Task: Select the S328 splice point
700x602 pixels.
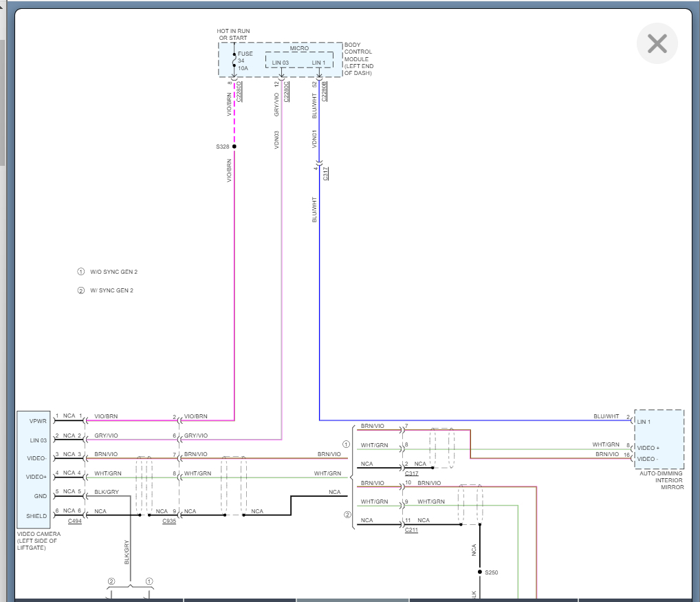Action: [x=234, y=147]
